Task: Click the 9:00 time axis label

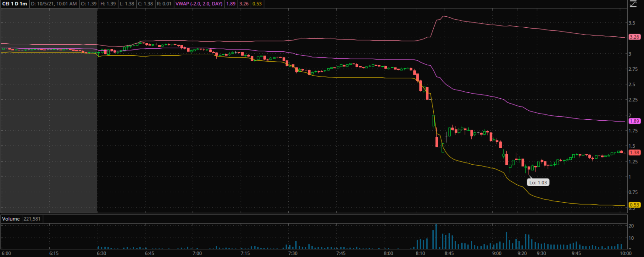Action: click(x=497, y=254)
